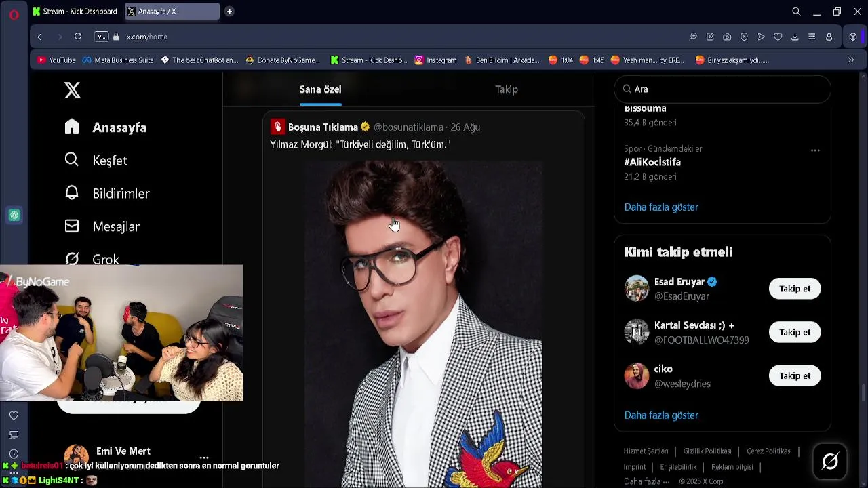This screenshot has width=868, height=488.
Task: Switch to Stream - Kick Dashboard tab
Action: click(x=75, y=12)
